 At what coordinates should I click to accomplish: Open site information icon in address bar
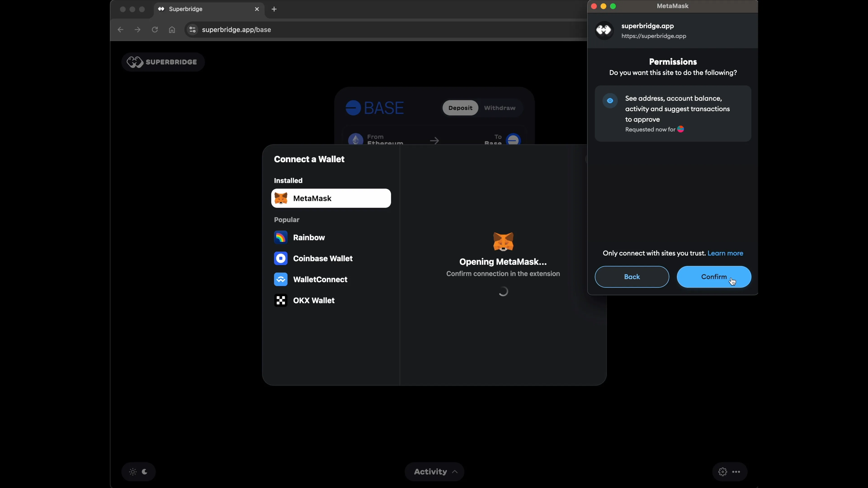point(192,30)
